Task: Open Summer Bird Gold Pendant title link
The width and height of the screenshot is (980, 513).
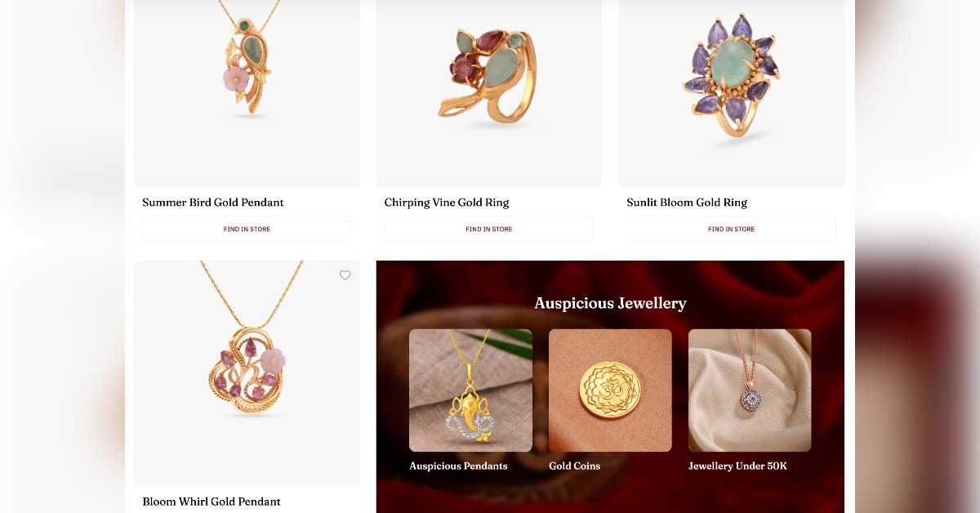Action: coord(213,203)
